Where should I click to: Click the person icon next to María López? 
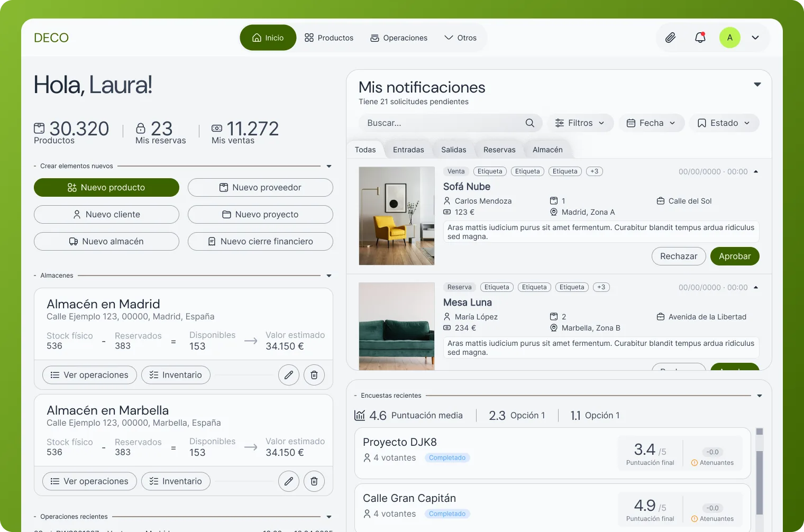click(447, 317)
